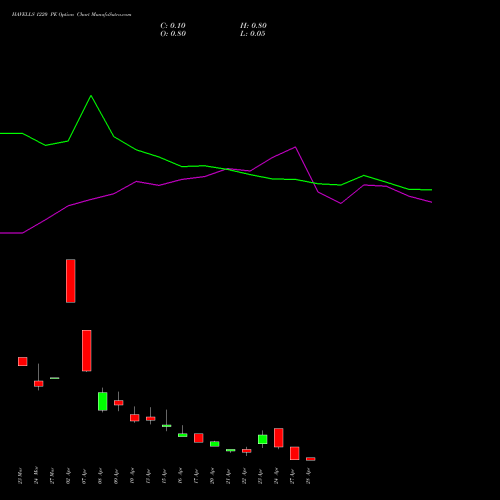Select the last red candle above 28 Apr

coord(311,459)
